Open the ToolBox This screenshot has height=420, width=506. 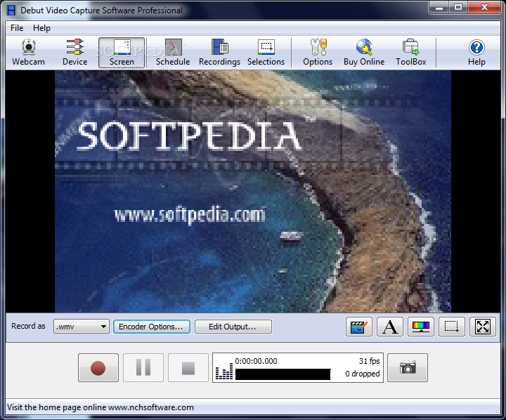point(410,53)
